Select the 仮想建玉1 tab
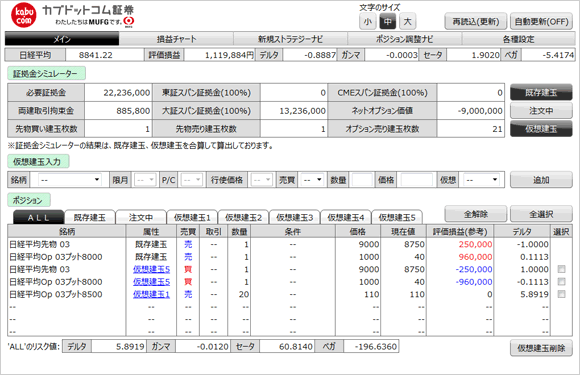 tap(192, 217)
